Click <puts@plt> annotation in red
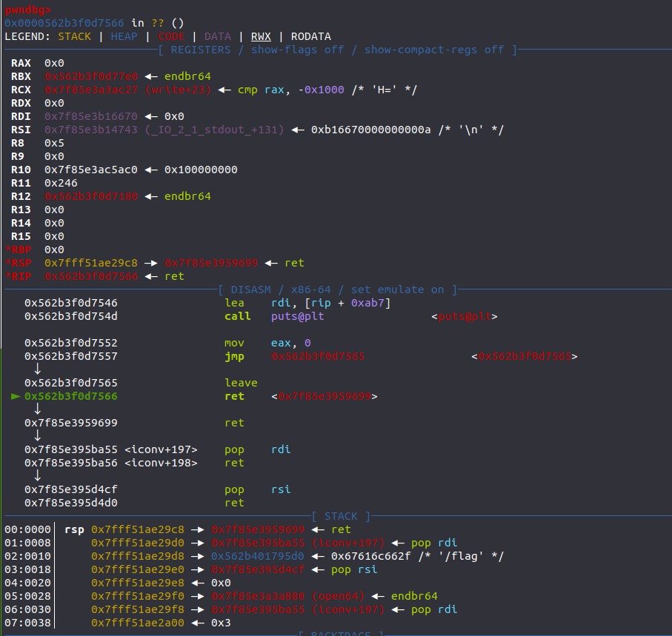 point(464,316)
